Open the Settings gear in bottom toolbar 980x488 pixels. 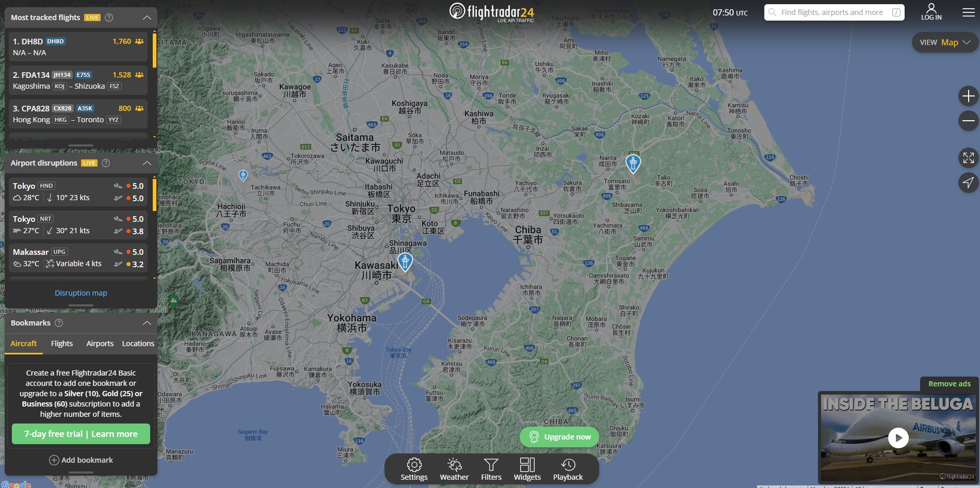(x=414, y=469)
